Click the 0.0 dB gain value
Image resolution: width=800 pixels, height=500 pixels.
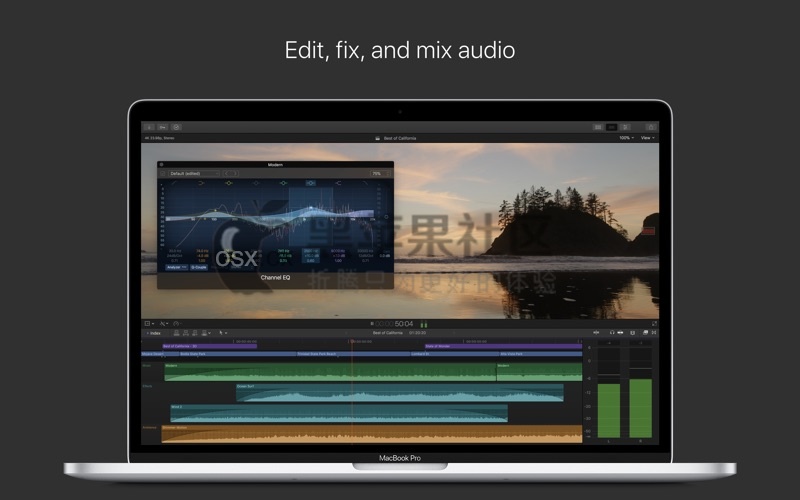click(x=385, y=256)
